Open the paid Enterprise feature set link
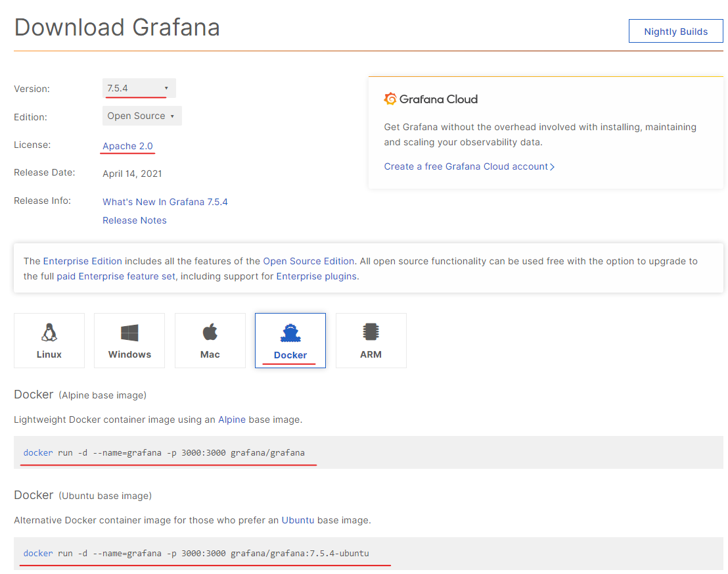728x574 pixels. [x=116, y=276]
